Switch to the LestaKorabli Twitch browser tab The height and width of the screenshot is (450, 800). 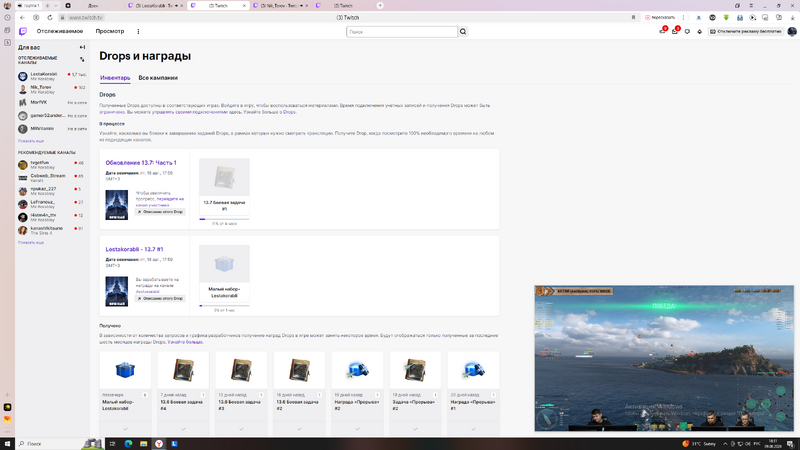coord(156,6)
